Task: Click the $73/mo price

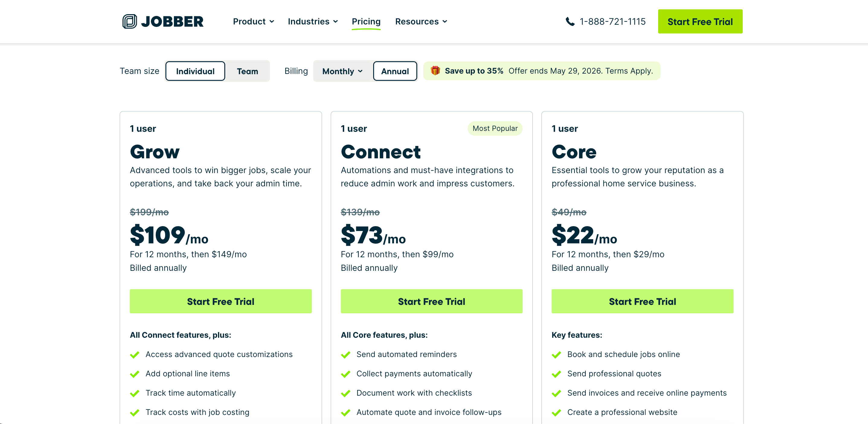Action: coord(373,235)
